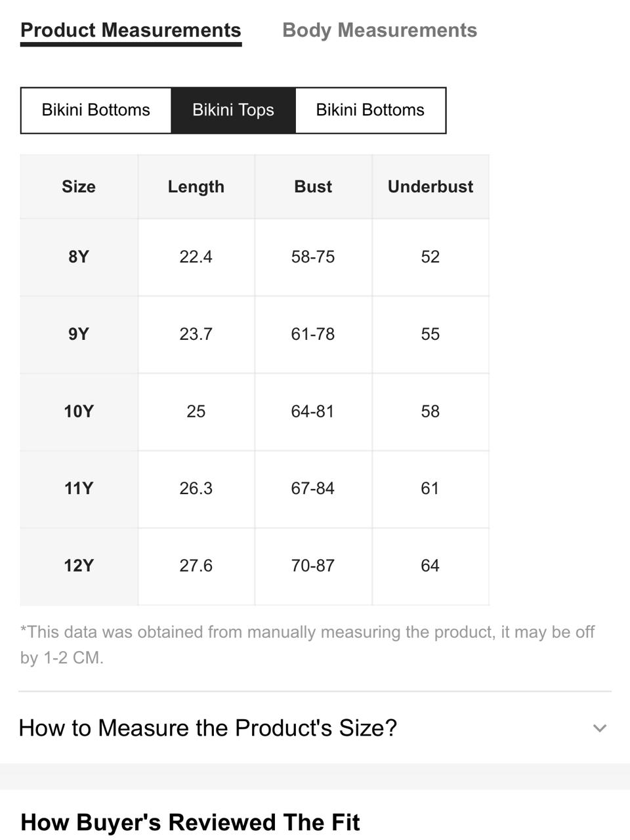Screen dimensions: 630x840
Task: Click the Length column header
Action: (x=196, y=186)
